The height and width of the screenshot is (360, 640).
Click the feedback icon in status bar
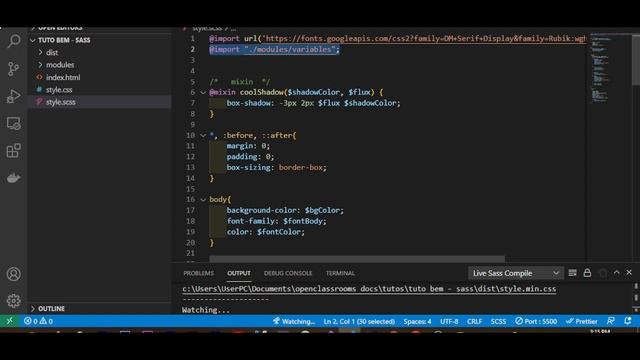point(611,321)
